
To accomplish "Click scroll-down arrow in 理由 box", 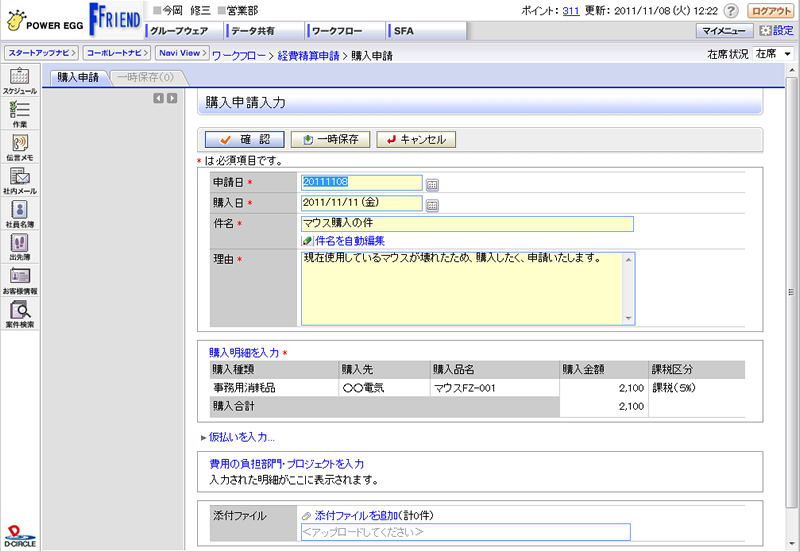I will coord(629,318).
